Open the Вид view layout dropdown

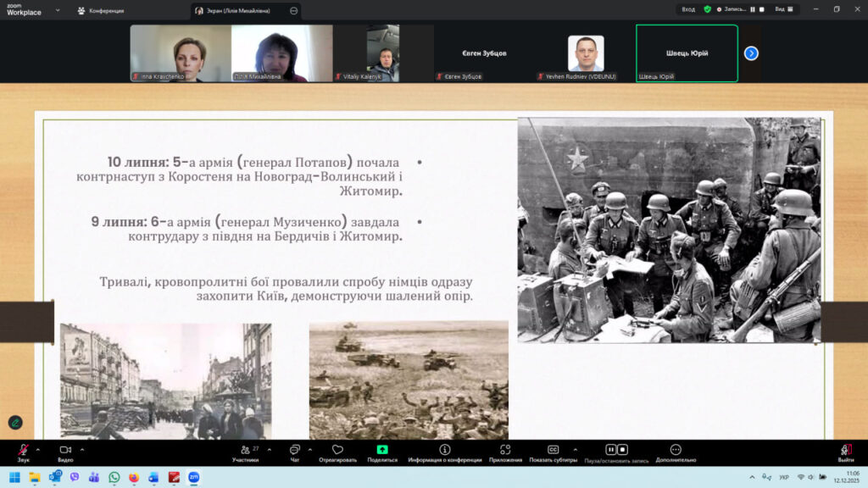click(x=785, y=9)
